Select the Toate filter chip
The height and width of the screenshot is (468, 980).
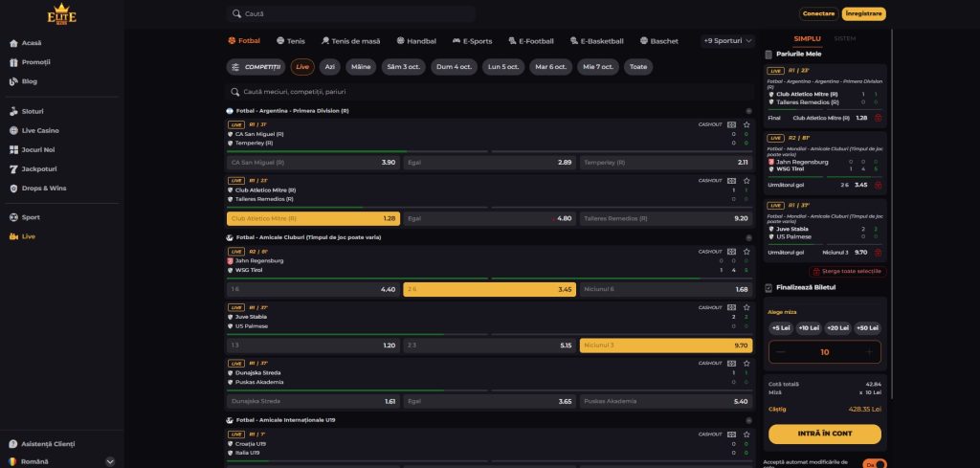[638, 67]
